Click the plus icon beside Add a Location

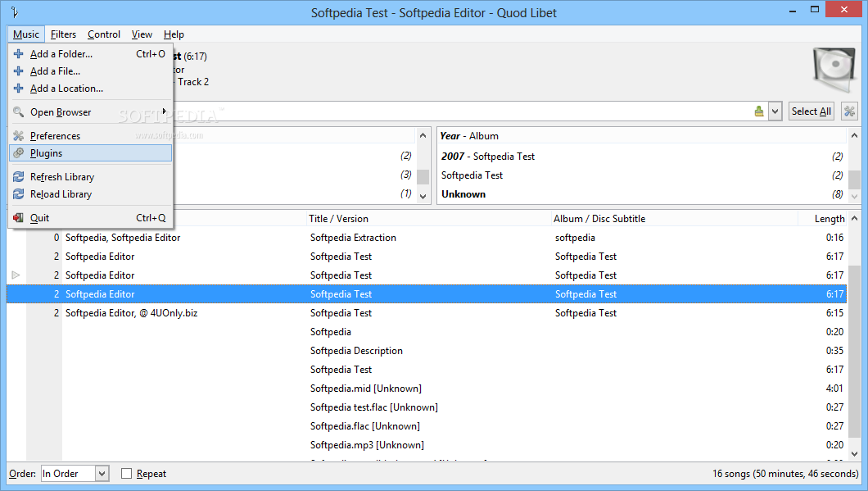(18, 88)
